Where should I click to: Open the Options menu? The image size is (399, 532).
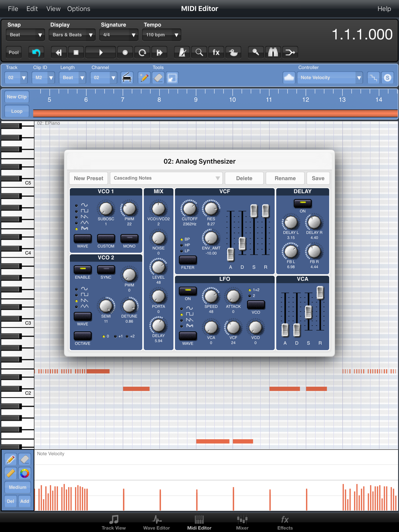pos(79,9)
